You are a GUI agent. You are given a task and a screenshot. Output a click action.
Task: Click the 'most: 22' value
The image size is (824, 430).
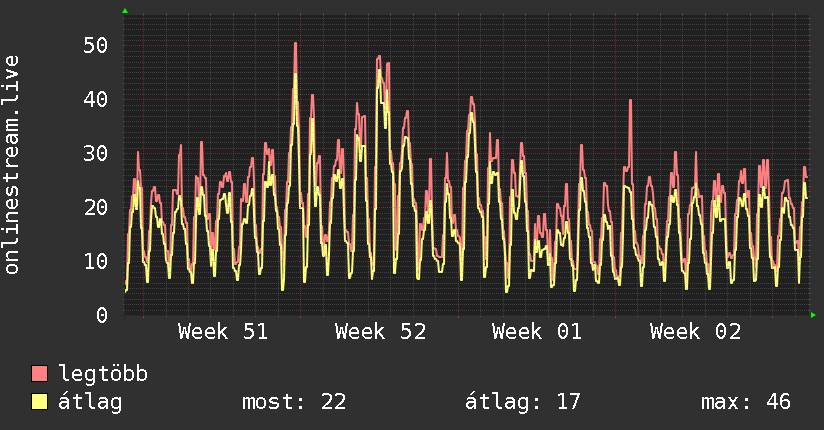294,402
